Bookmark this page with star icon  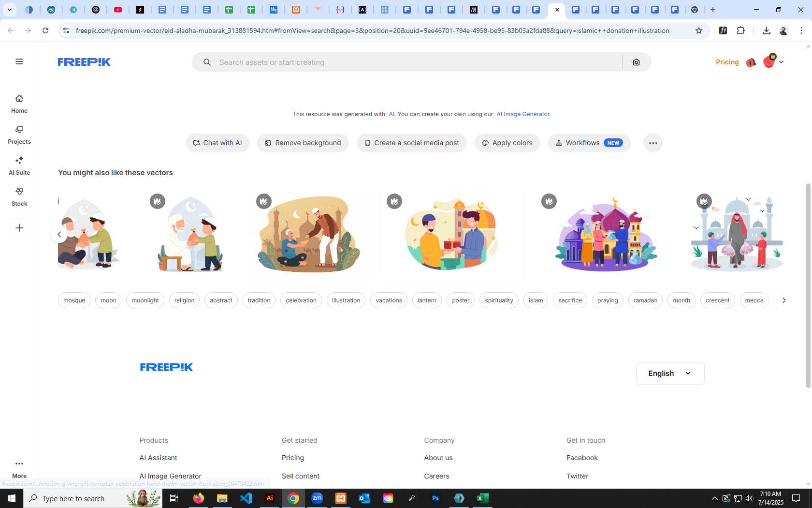pos(699,30)
